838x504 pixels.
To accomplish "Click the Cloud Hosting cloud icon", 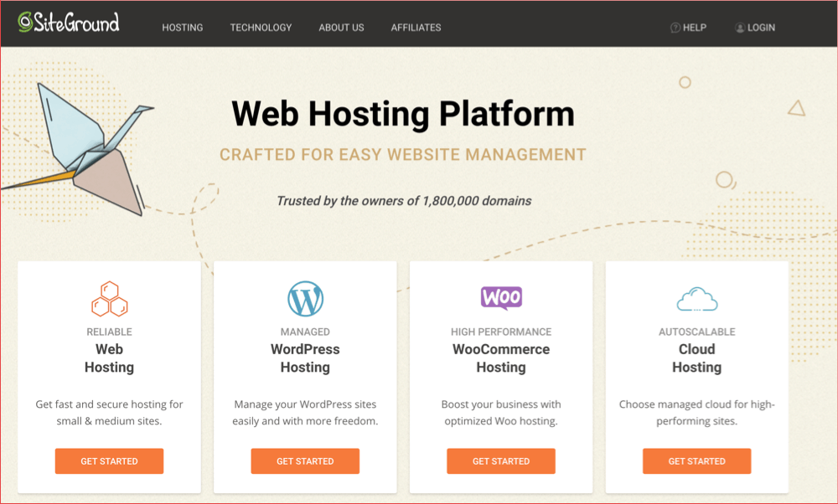I will pyautogui.click(x=697, y=300).
